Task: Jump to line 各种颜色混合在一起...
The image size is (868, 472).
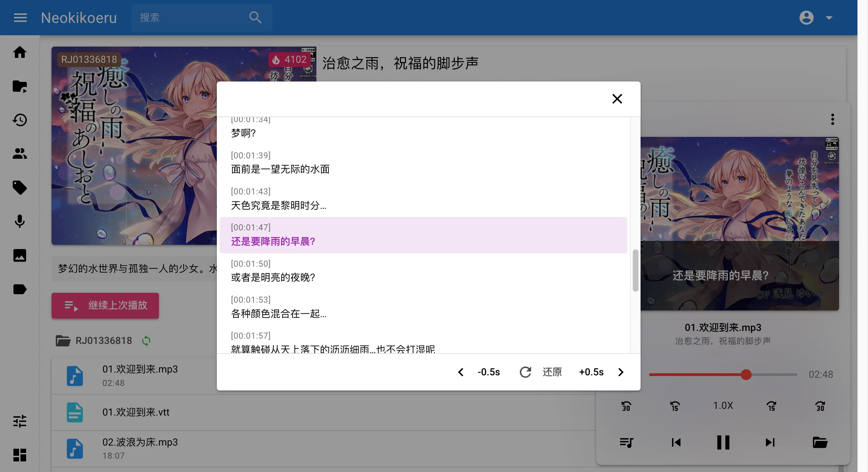Action: [x=423, y=307]
